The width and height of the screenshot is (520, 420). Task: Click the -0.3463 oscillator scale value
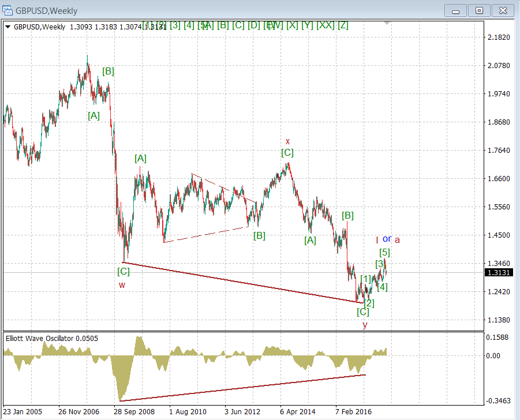498,401
